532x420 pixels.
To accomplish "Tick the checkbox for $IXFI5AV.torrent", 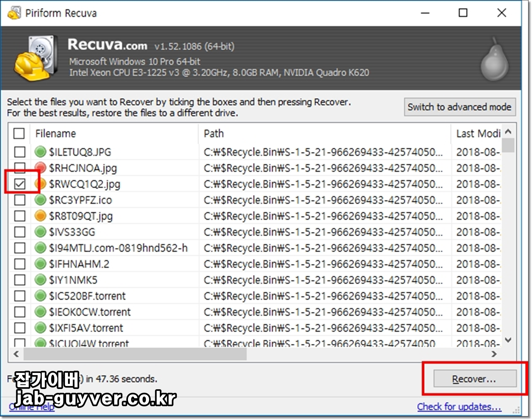I will 20,327.
